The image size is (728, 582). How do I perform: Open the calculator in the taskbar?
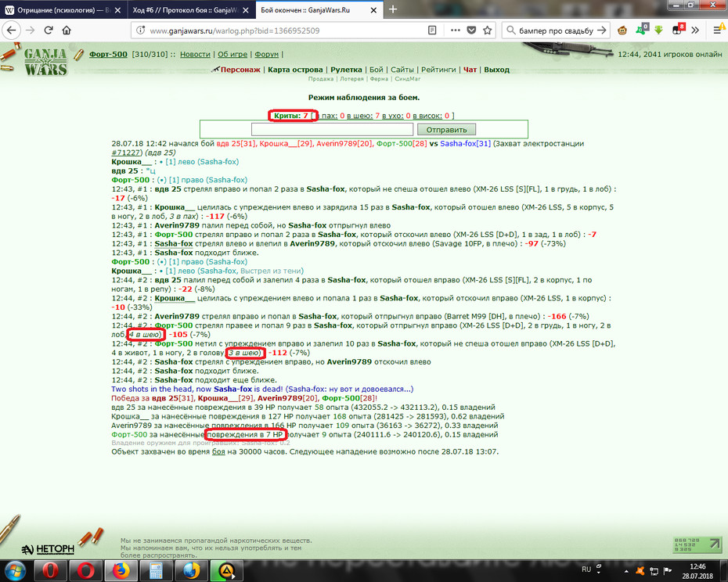point(156,570)
